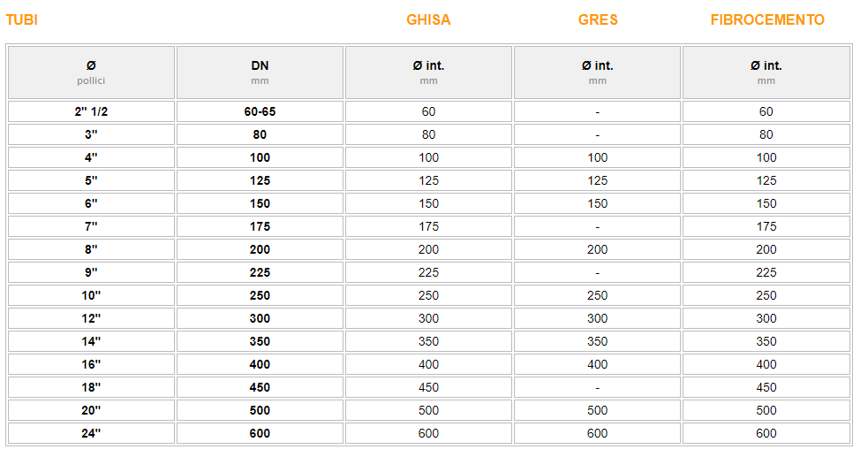This screenshot has width=868, height=457.
Task: Select the 400 value under GRES
Action: 597,364
